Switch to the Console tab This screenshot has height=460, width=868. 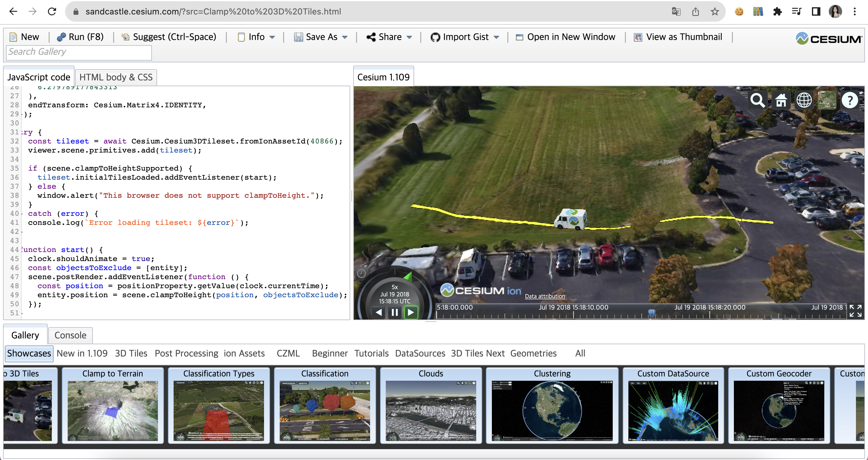[71, 335]
